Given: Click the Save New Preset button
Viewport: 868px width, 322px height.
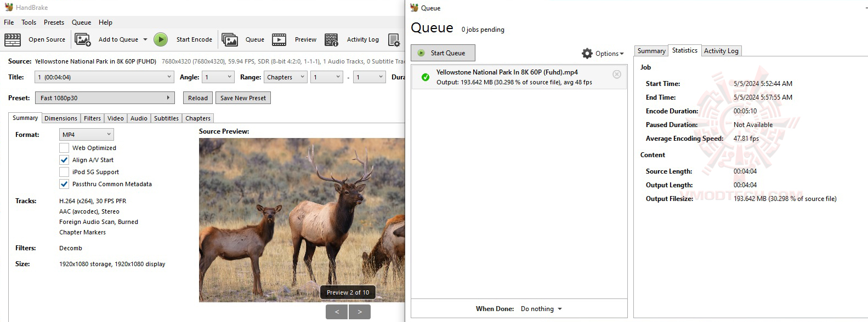Looking at the screenshot, I should click(x=243, y=98).
